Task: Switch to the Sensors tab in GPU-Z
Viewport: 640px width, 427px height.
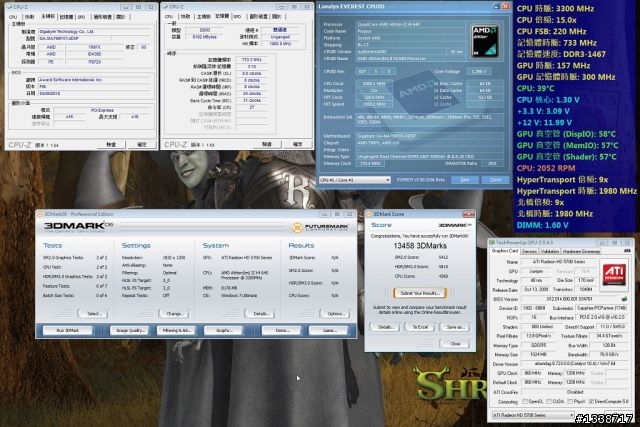Action: [529, 251]
